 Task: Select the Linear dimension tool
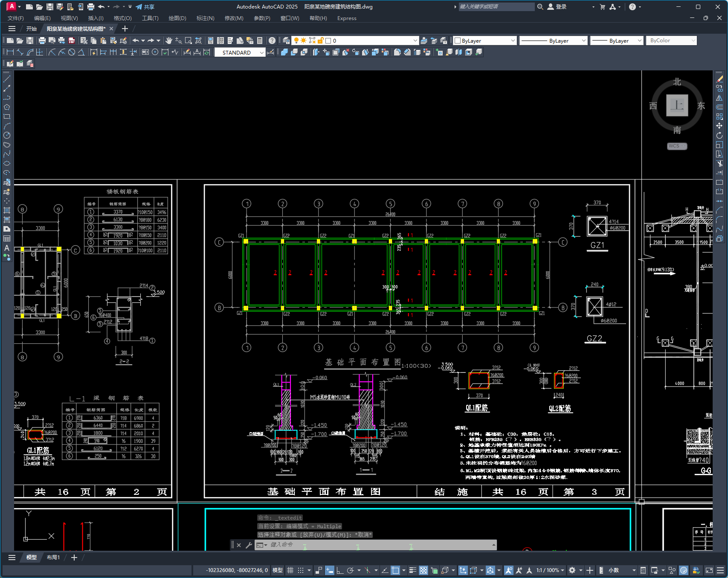[x=10, y=52]
